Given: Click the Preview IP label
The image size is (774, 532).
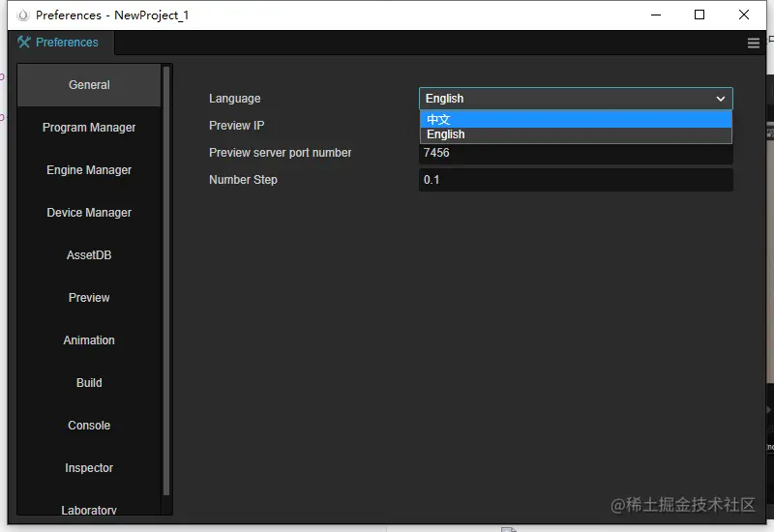Looking at the screenshot, I should [236, 126].
